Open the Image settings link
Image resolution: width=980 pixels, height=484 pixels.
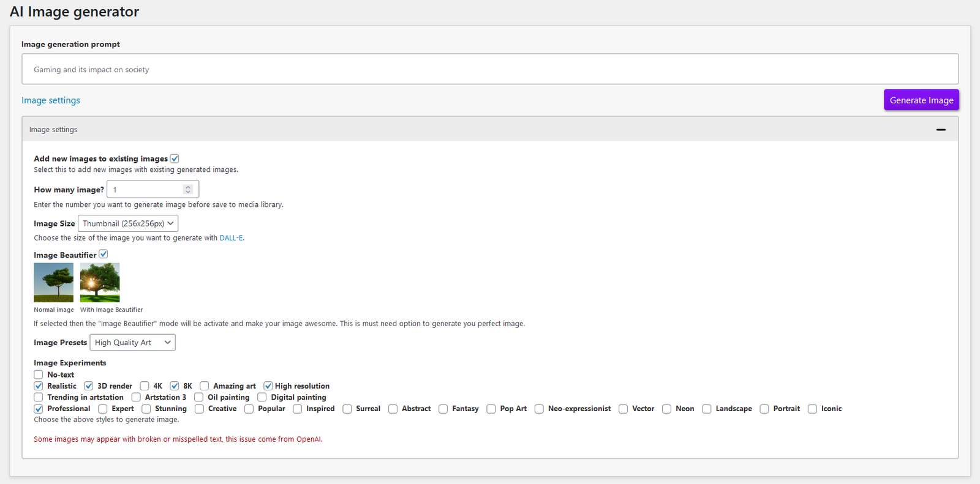(51, 100)
